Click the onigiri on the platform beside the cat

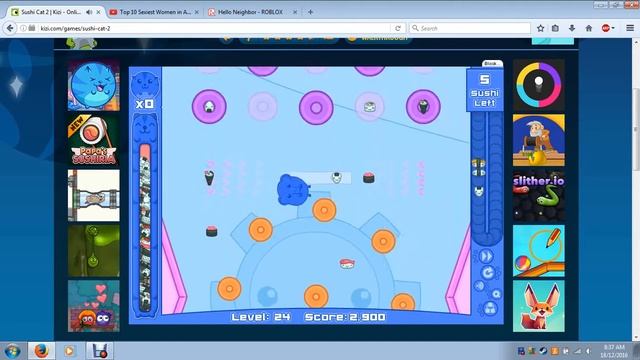coord(336,178)
